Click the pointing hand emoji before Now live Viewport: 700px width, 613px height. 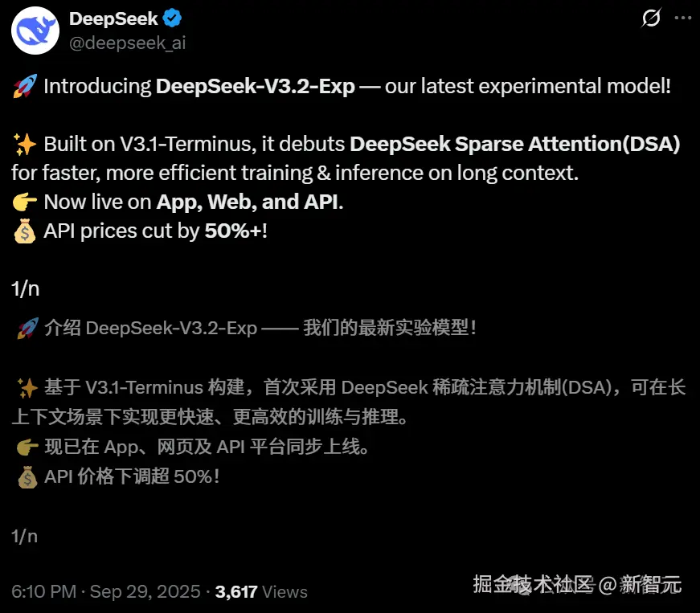coord(25,202)
